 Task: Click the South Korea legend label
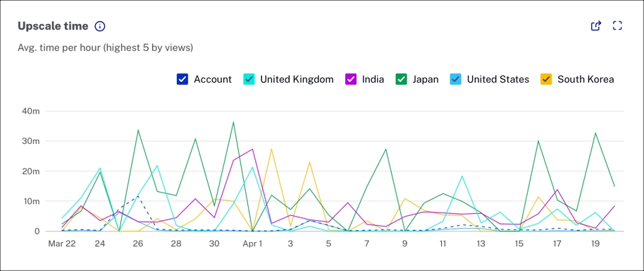coord(586,79)
